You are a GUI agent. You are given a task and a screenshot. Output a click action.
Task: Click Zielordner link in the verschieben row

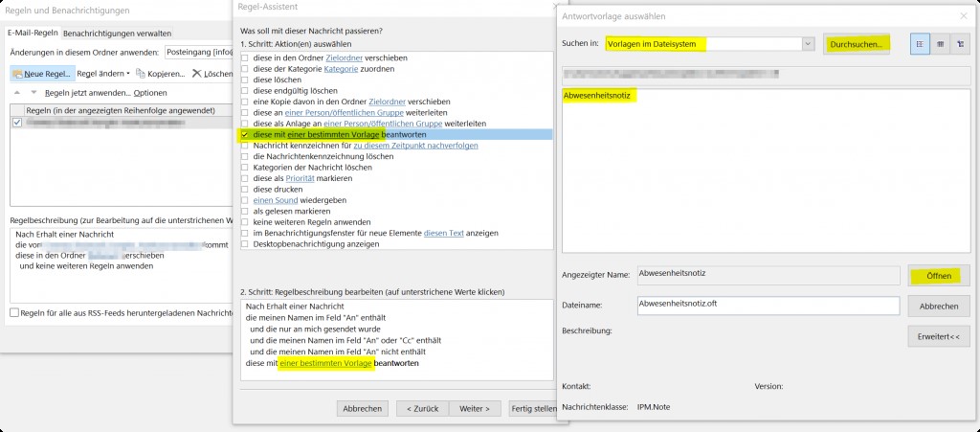[345, 57]
